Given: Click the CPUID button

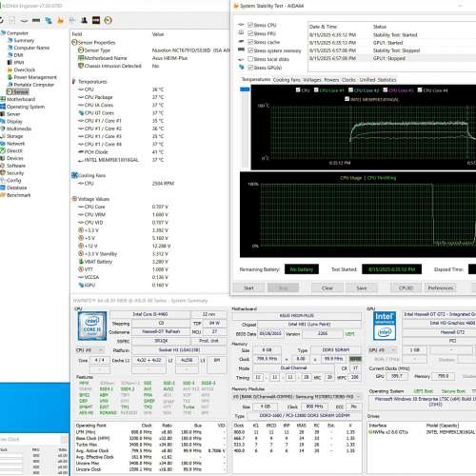Looking at the screenshot, I should point(406,288).
